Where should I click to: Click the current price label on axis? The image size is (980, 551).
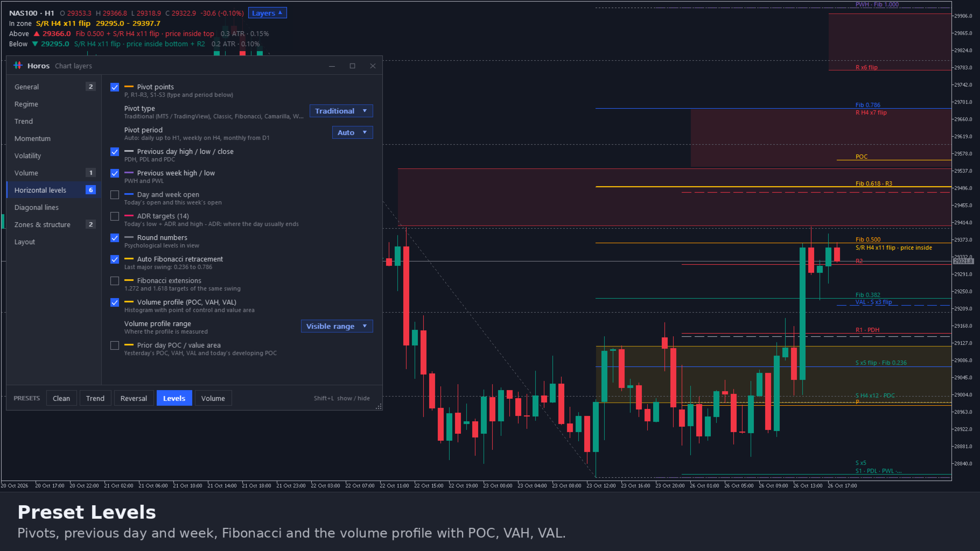click(963, 262)
